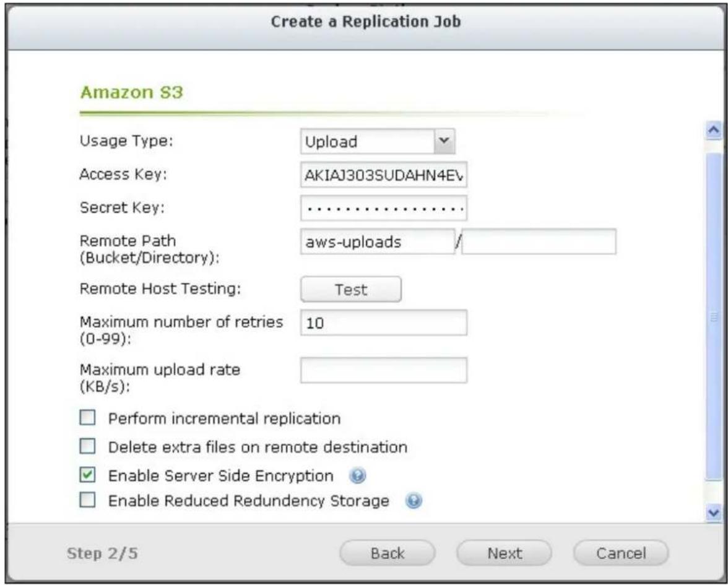The width and height of the screenshot is (728, 585).
Task: Click the Usage Type label
Action: click(x=126, y=141)
